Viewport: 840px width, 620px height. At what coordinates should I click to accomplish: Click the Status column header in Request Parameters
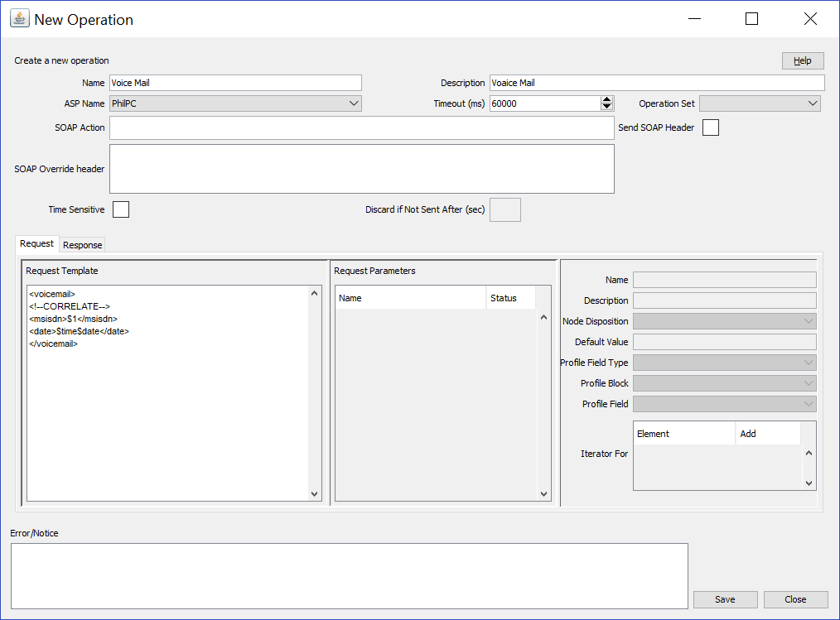(510, 298)
